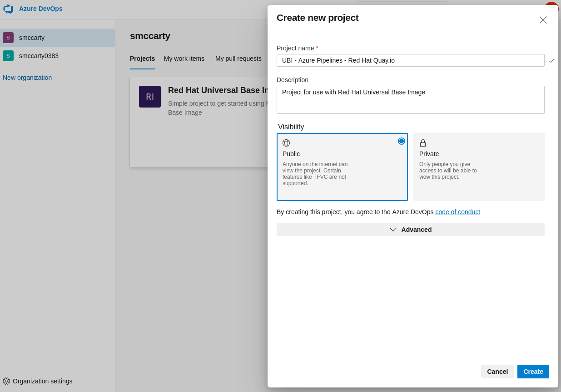Click the globe icon in Public card

tap(286, 143)
